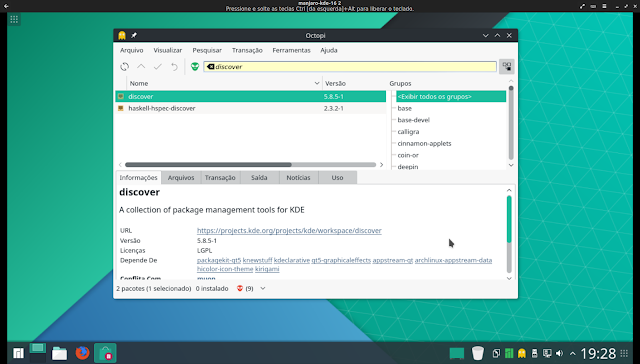Click the sync database refresh icon
640x364 pixels.
coord(124,67)
